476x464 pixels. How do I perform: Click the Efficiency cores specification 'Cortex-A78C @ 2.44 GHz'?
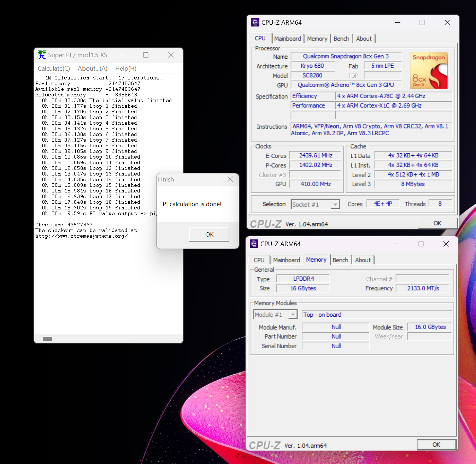point(394,96)
